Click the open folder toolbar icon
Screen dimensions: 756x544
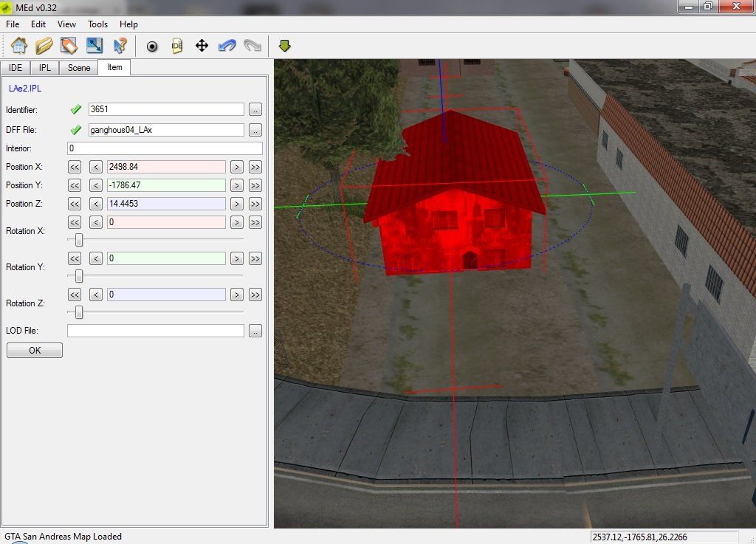tap(44, 46)
